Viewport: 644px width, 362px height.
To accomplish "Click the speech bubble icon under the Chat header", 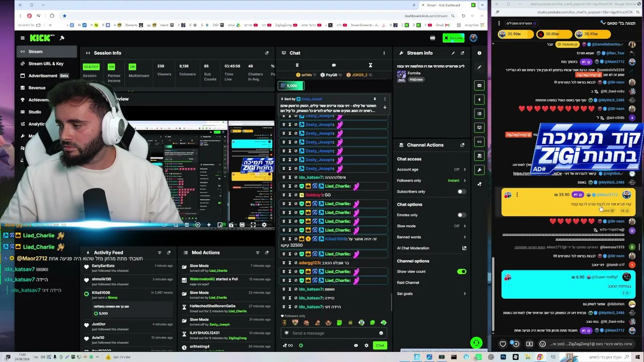I will (334, 65).
